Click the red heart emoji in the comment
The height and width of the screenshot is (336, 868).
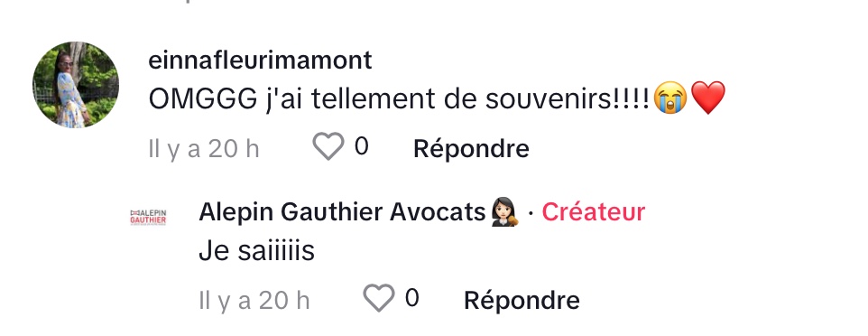pos(708,98)
